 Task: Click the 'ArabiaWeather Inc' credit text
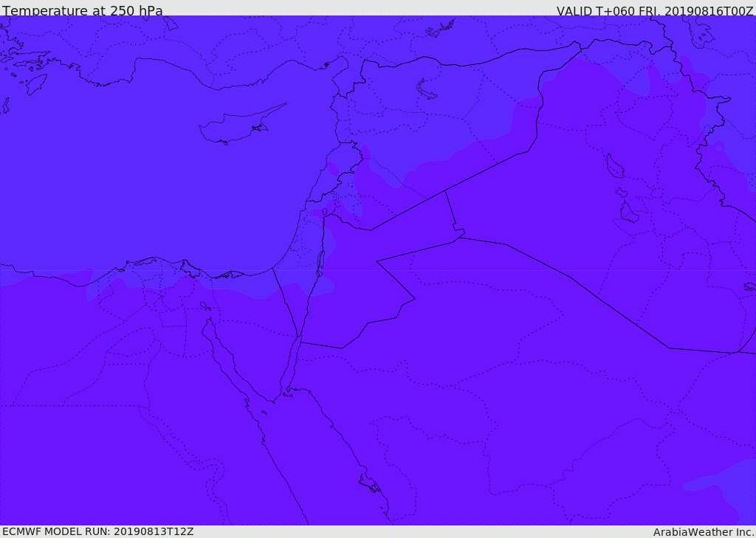(704, 532)
